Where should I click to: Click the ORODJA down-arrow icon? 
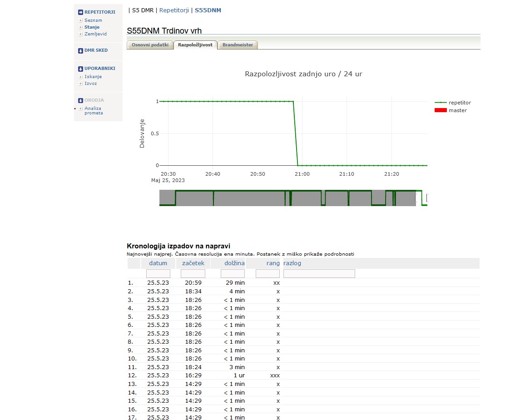[80, 100]
